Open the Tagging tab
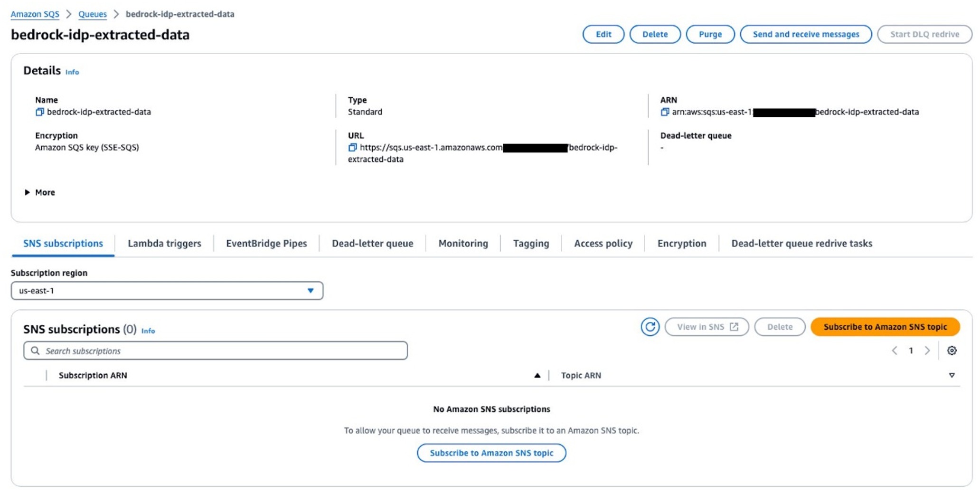This screenshot has height=493, width=980. pyautogui.click(x=531, y=243)
